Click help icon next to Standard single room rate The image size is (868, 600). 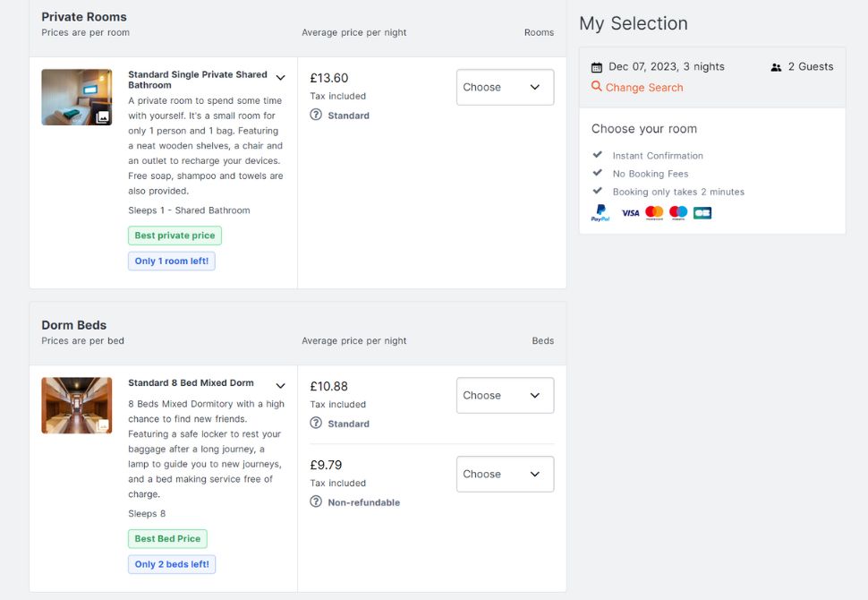coord(316,115)
